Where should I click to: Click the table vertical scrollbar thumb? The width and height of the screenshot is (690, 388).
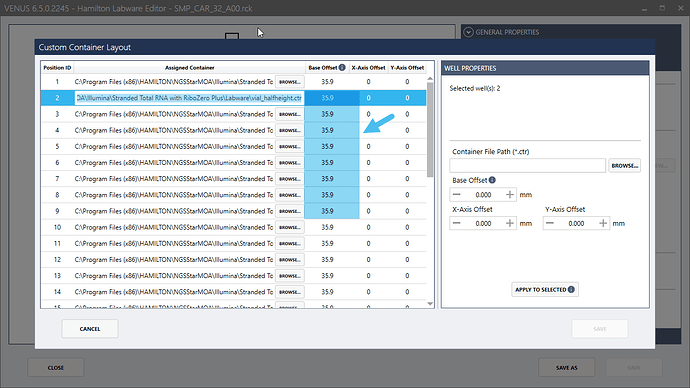coord(430,130)
